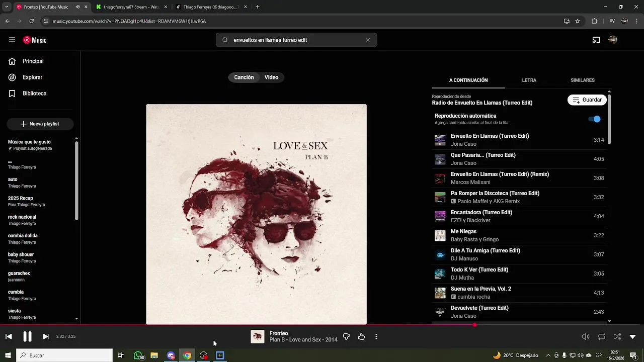Collapse the player page arrow
Image resolution: width=644 pixels, height=362 pixels.
click(x=632, y=337)
